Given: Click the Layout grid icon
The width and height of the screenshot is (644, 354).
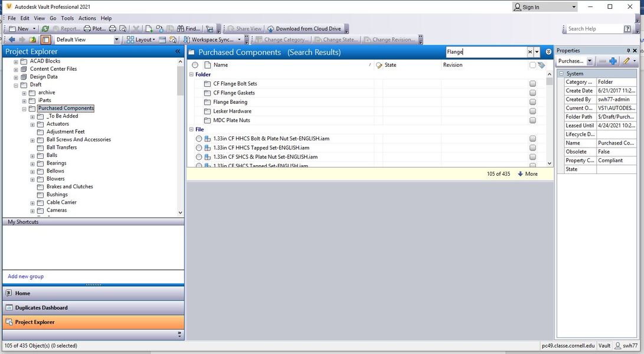Looking at the screenshot, I should [x=130, y=40].
